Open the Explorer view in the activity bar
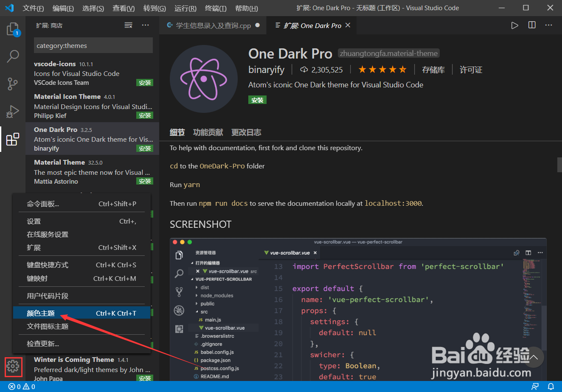The width and height of the screenshot is (562, 392). (13, 30)
